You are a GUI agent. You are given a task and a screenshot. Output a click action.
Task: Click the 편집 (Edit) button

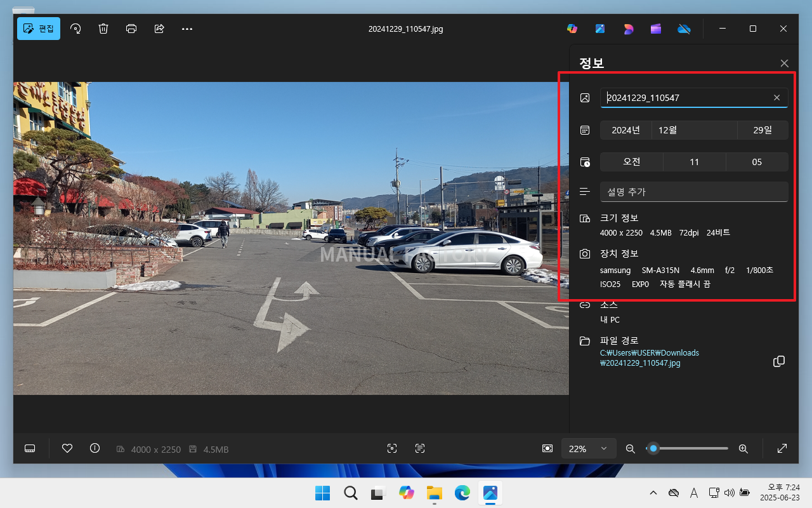pyautogui.click(x=39, y=29)
